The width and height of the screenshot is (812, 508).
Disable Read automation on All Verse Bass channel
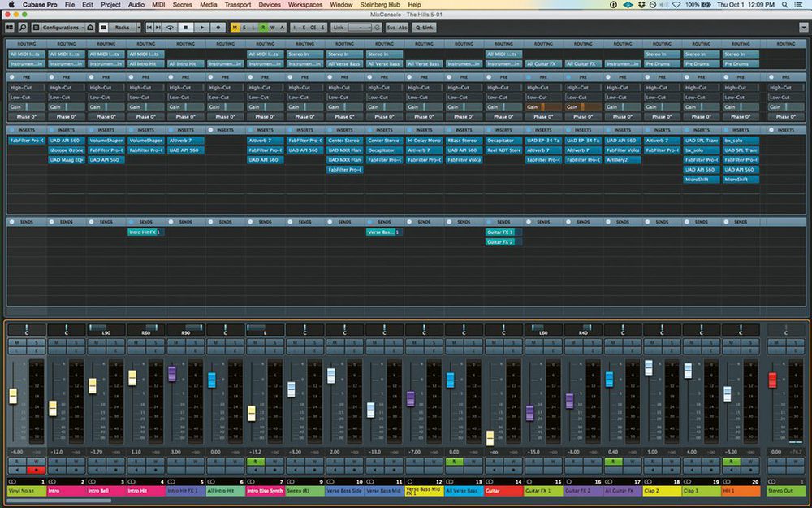coord(454,462)
